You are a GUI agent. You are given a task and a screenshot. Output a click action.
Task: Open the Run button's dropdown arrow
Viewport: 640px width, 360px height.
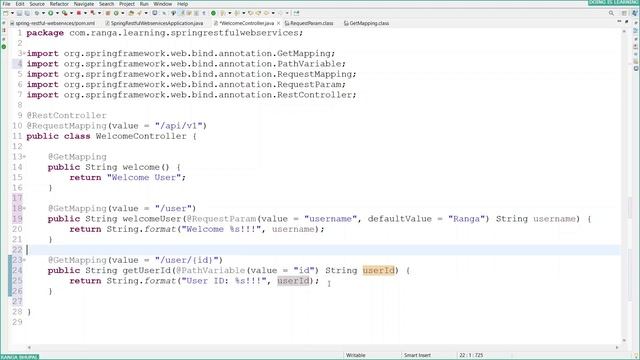pos(57,13)
